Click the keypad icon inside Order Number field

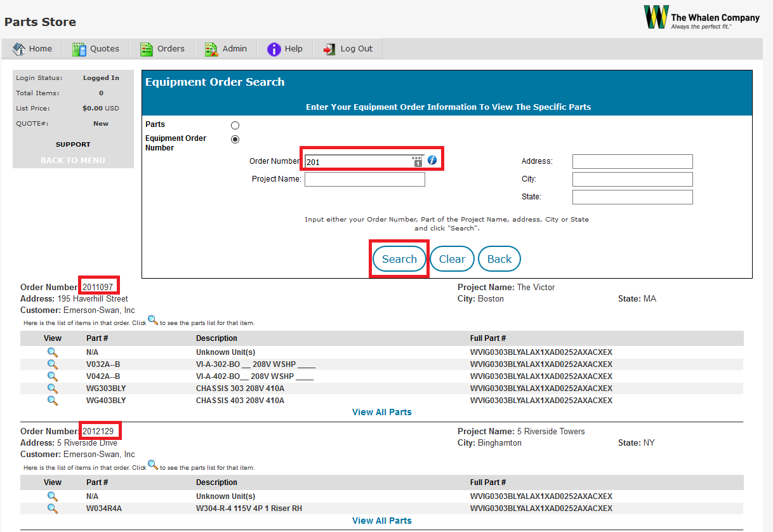tap(417, 161)
